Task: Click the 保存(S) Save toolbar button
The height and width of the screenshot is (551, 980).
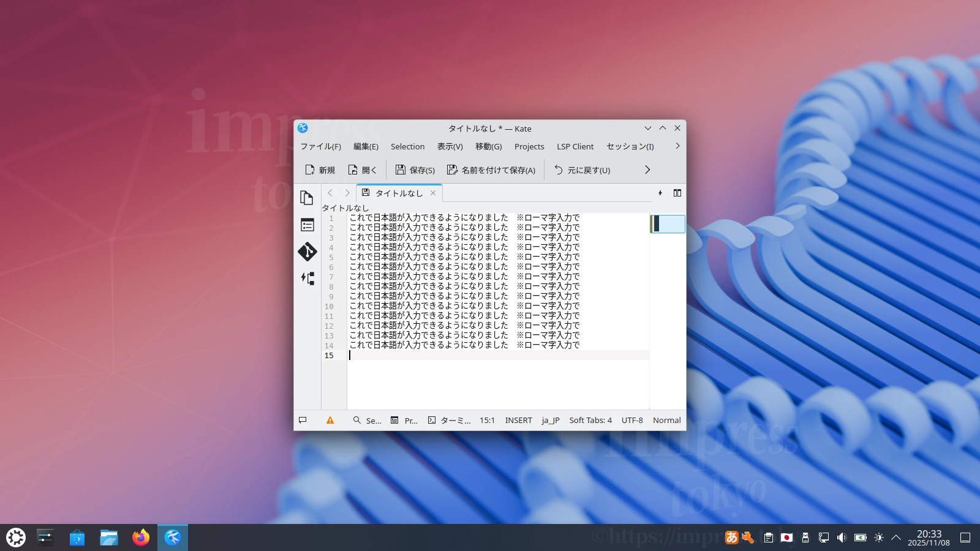Action: coord(415,170)
